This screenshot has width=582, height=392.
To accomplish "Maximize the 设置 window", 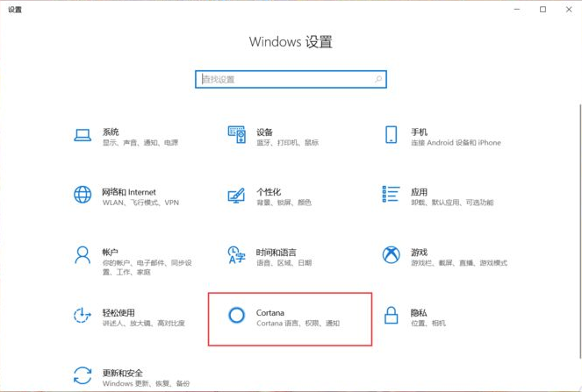I will [x=542, y=10].
